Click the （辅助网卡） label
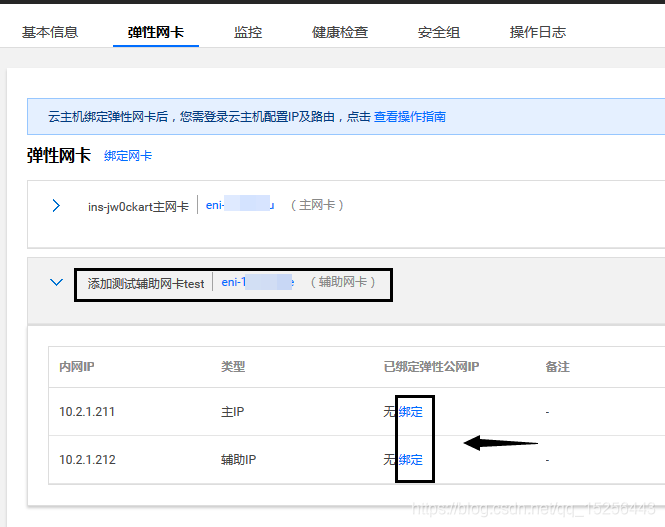Image resolution: width=665 pixels, height=527 pixels. (x=343, y=282)
